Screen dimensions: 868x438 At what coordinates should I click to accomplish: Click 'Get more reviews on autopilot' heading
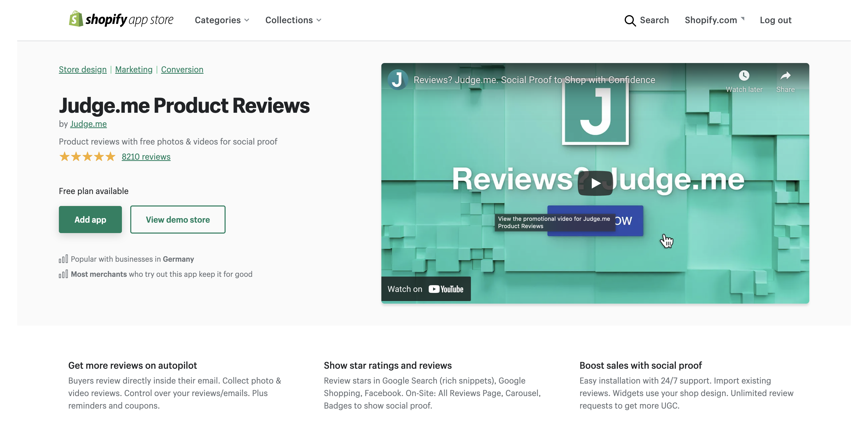pos(132,366)
